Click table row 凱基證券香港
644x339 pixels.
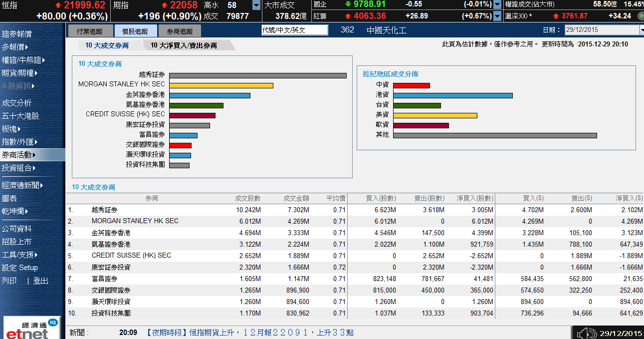tap(355, 244)
